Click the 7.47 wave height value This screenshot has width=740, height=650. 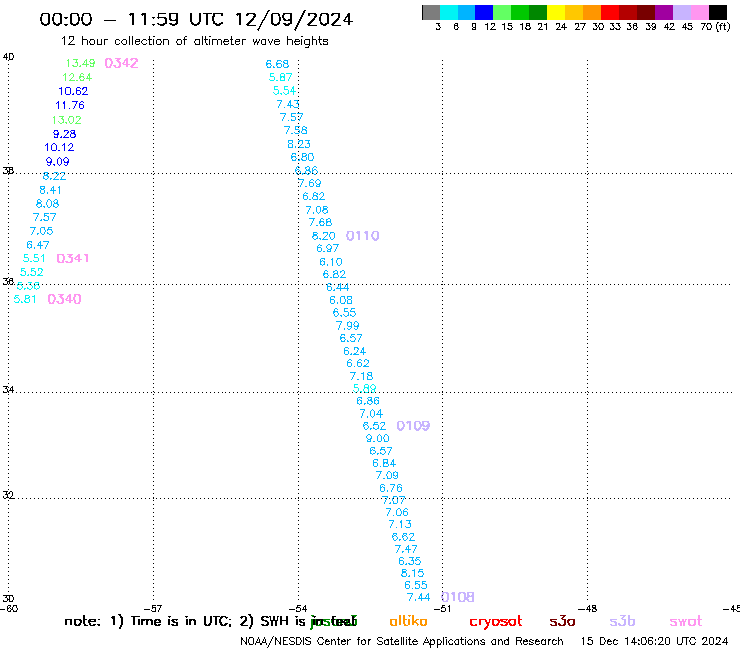click(406, 549)
